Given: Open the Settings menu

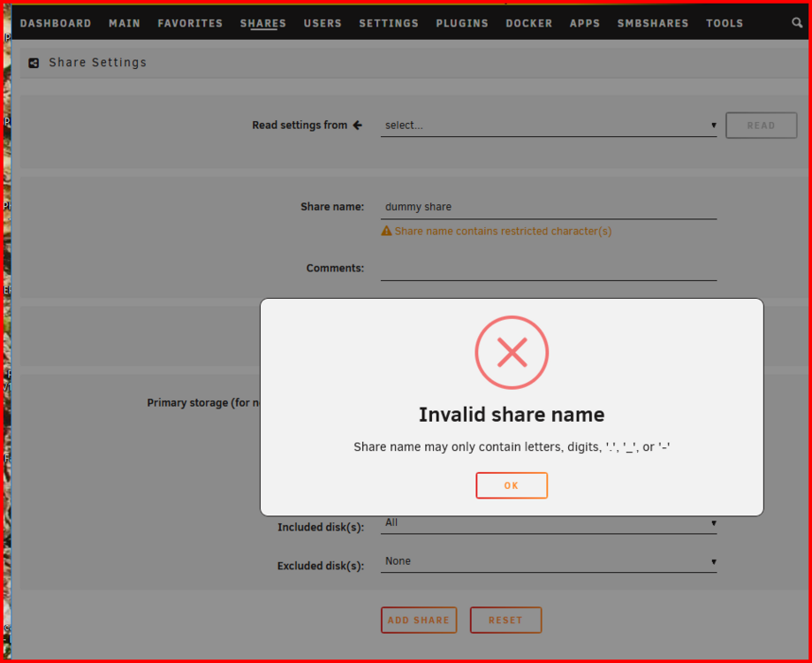Looking at the screenshot, I should [389, 23].
